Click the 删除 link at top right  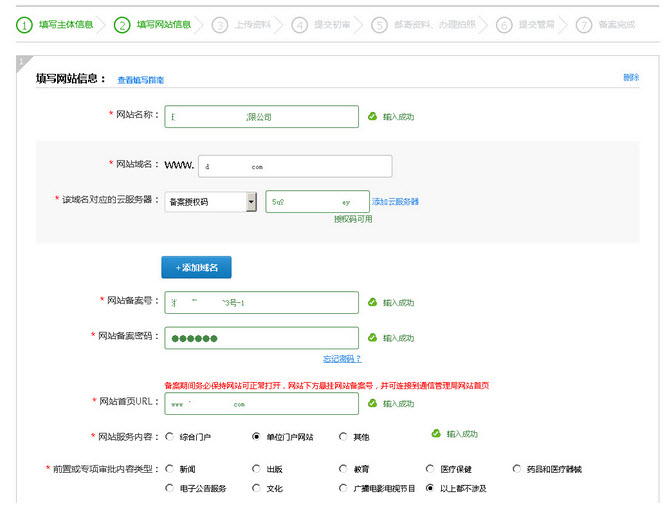[630, 77]
